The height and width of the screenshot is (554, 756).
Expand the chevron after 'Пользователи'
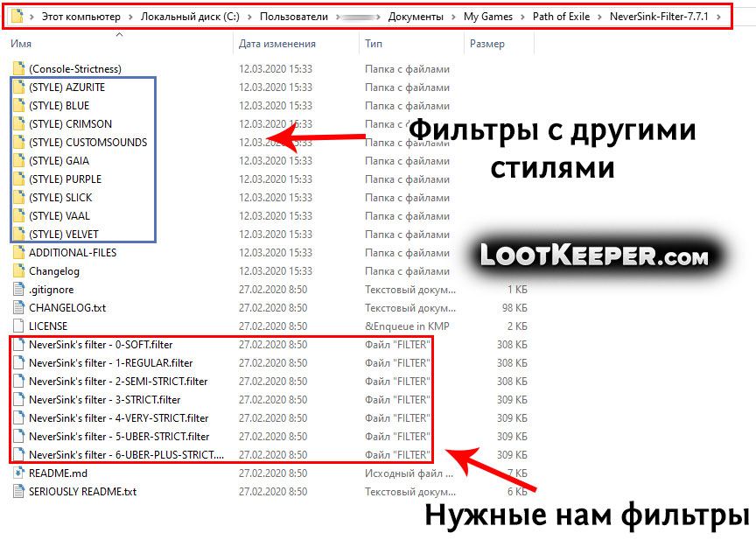point(338,17)
